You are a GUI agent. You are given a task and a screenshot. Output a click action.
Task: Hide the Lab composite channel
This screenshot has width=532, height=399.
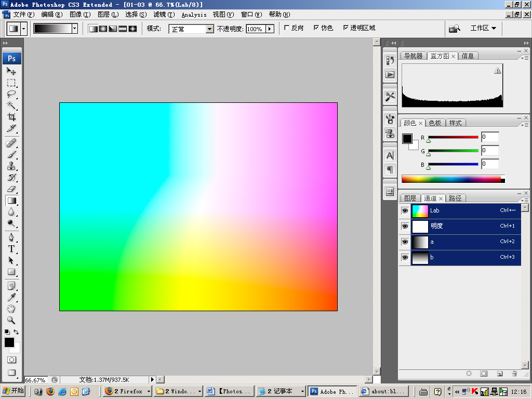tap(405, 211)
